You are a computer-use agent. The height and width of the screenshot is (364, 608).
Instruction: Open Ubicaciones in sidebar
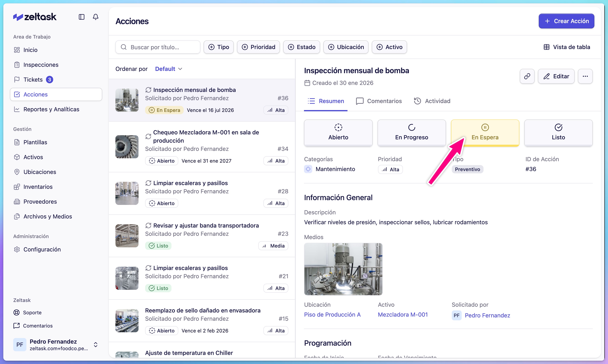click(x=56, y=172)
